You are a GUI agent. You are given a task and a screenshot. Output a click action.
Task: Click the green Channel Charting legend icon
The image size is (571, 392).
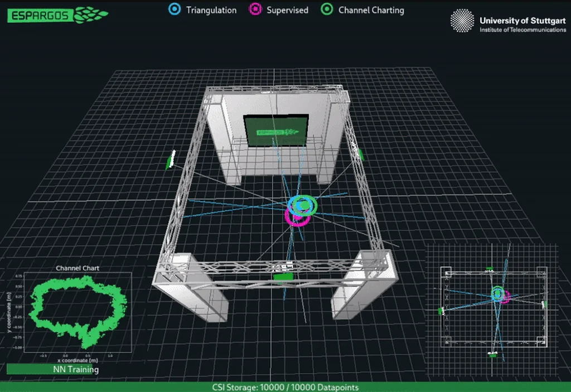point(327,9)
